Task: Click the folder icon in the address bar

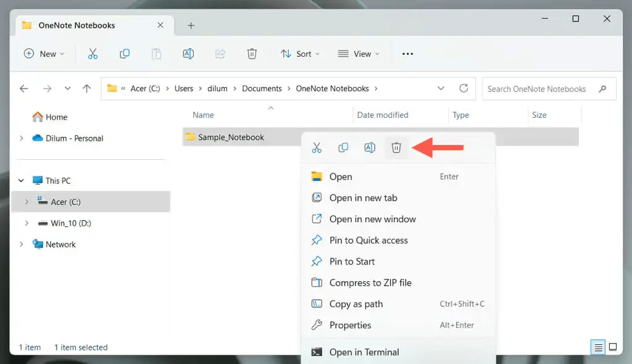Action: coord(112,88)
